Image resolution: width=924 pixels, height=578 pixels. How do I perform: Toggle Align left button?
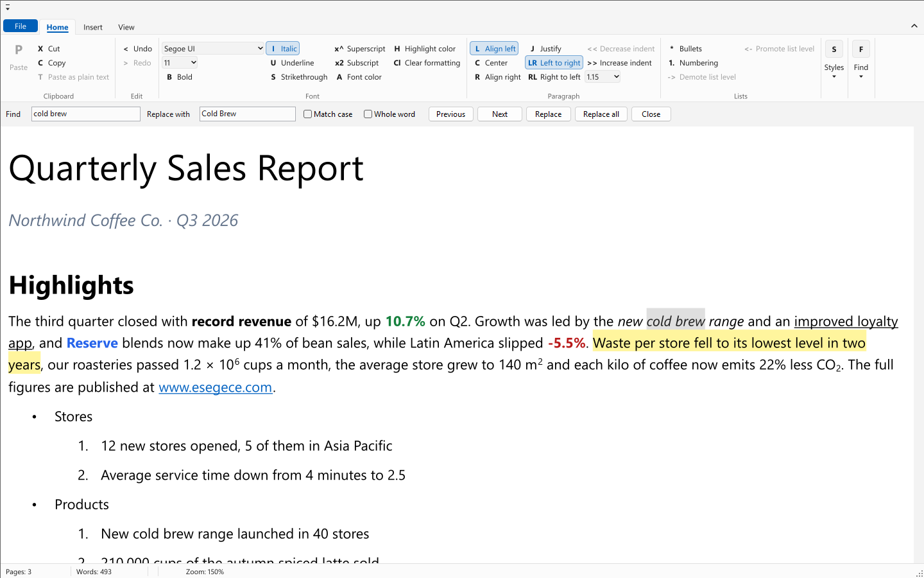click(x=494, y=49)
